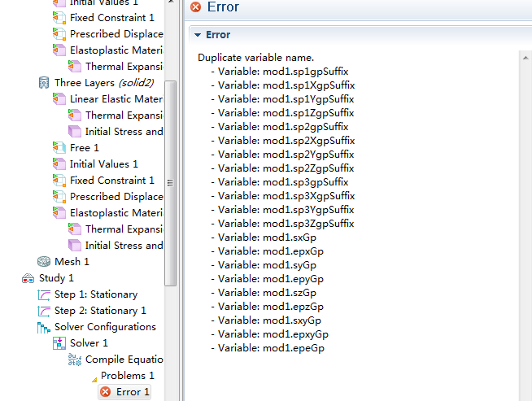
Task: Click the Error panel title text
Action: click(x=224, y=7)
